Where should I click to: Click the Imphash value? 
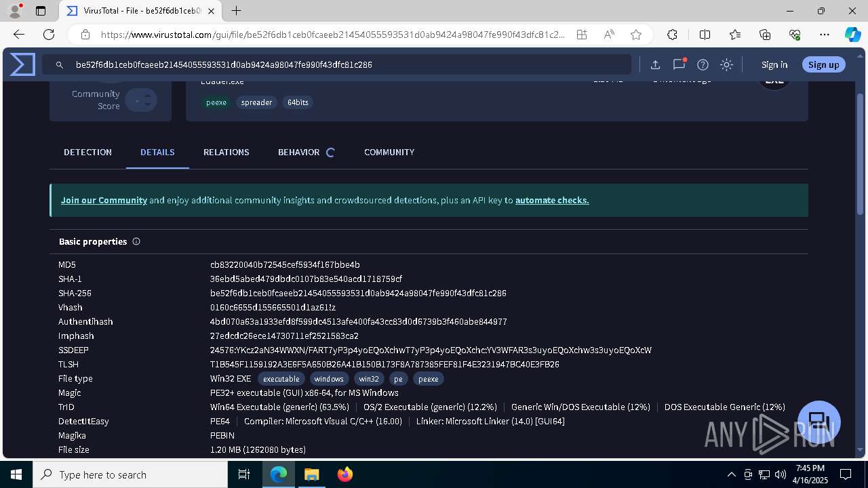click(x=284, y=336)
